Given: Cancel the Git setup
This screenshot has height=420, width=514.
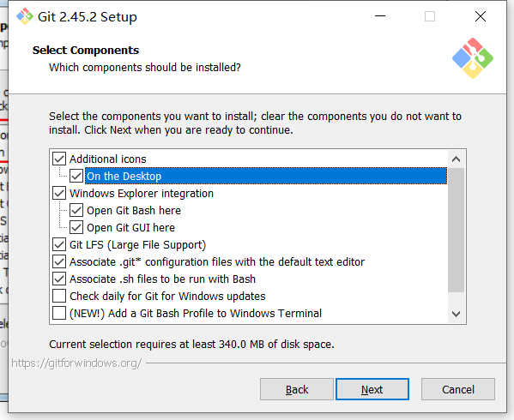Looking at the screenshot, I should (x=458, y=389).
